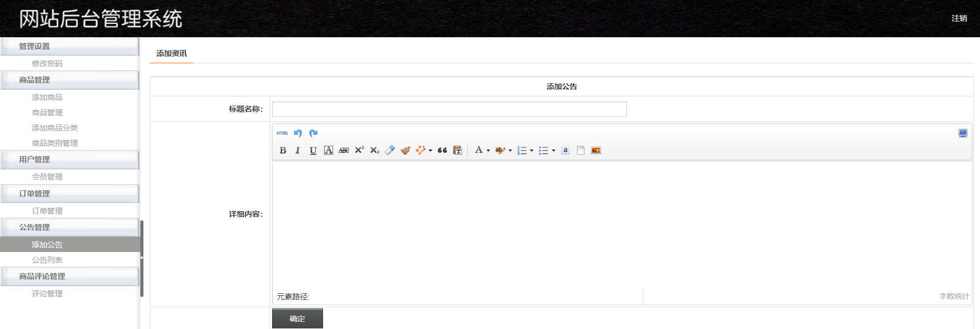Collapse the 订单管理 section header

pos(70,194)
